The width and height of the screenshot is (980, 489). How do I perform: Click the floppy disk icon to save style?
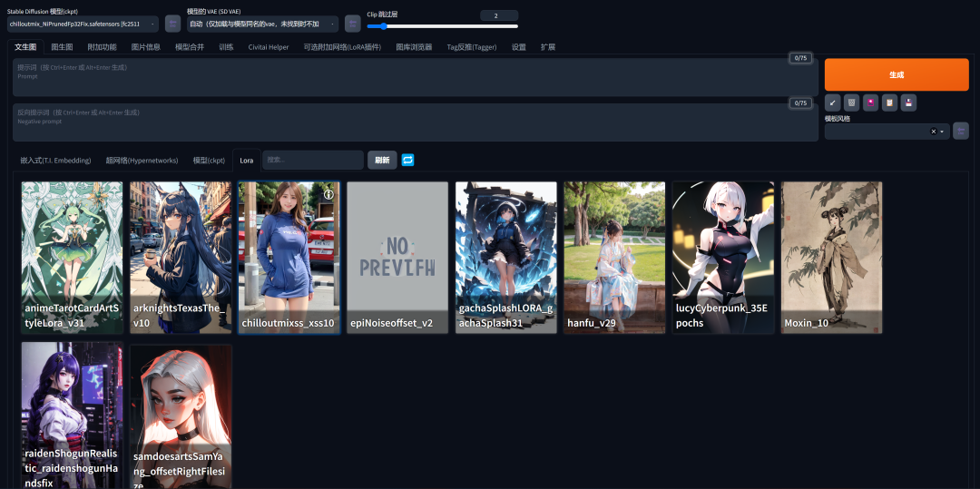click(908, 103)
